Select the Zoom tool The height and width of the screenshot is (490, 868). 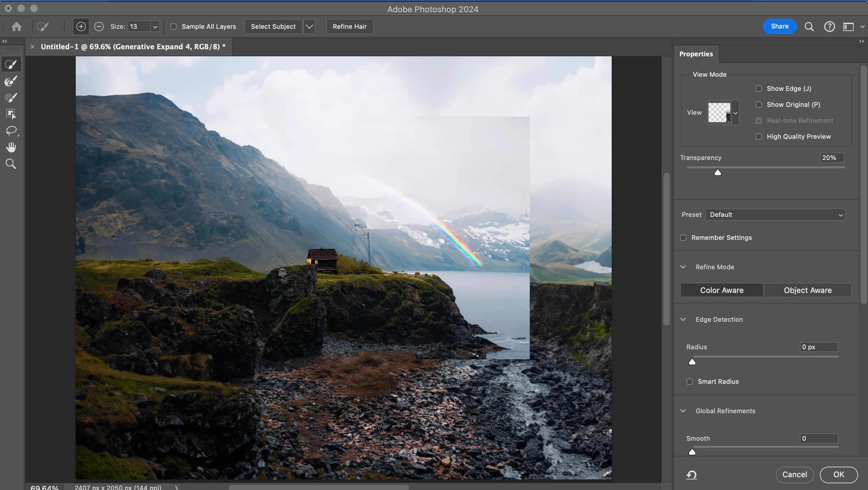click(11, 164)
